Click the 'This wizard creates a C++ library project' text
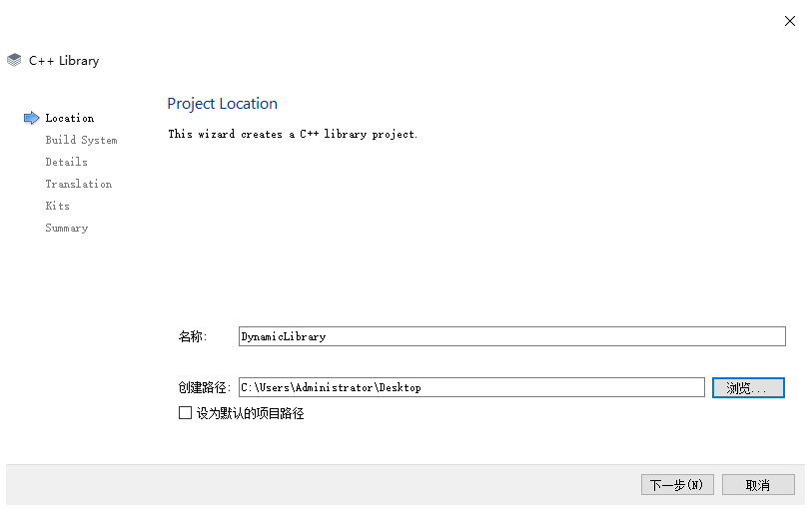 click(x=293, y=134)
